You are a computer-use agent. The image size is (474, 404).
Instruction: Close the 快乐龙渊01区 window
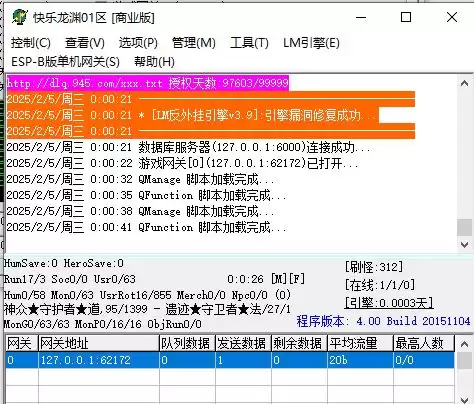tap(452, 17)
